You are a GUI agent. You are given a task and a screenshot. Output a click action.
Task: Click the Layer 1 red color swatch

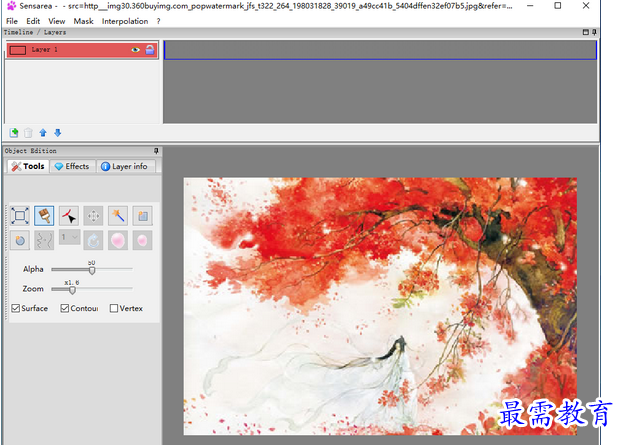[x=18, y=50]
